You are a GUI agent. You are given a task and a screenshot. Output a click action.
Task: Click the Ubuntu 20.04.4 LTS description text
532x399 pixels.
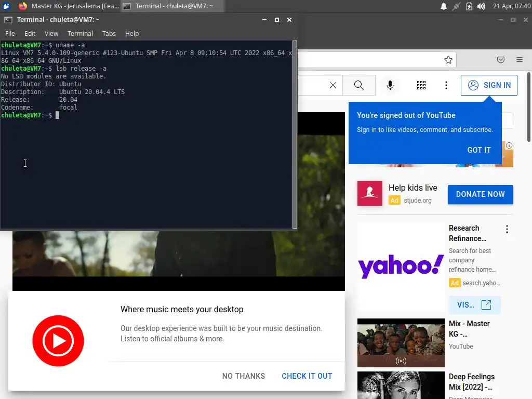pos(91,91)
